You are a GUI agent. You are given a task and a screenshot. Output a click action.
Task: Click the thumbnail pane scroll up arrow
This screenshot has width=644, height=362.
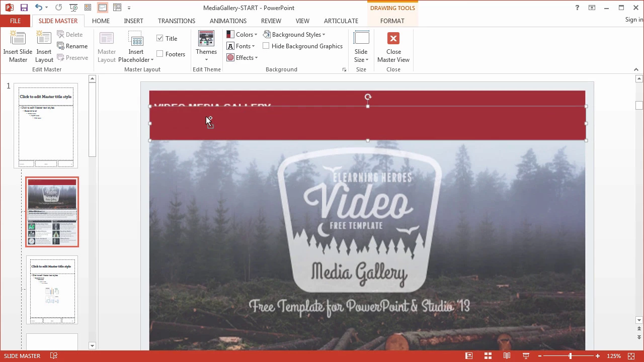(92, 79)
